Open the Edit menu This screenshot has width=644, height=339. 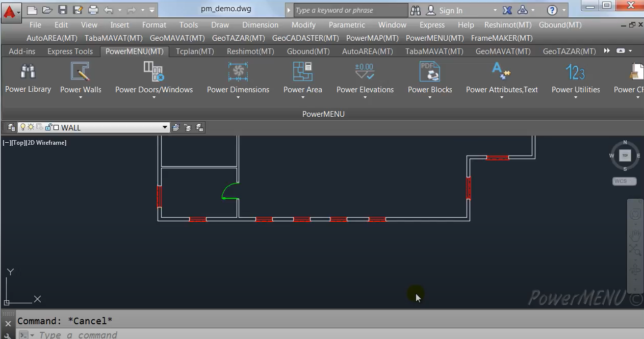tap(61, 24)
